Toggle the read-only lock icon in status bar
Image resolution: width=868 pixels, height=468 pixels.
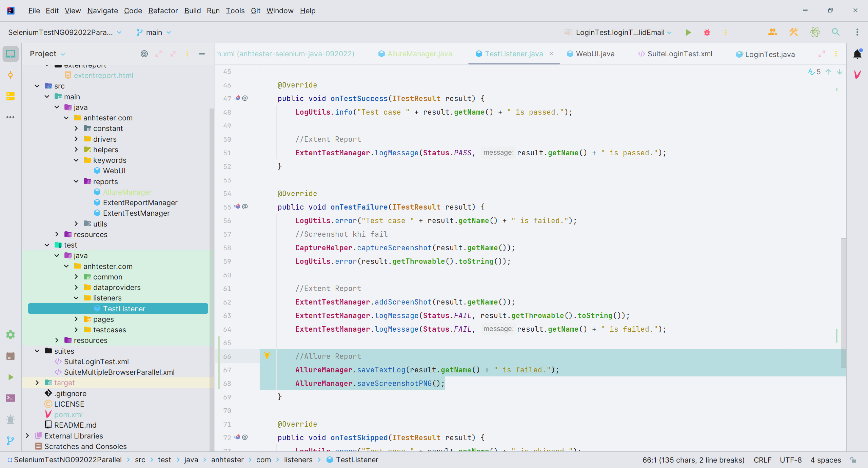coord(853,460)
